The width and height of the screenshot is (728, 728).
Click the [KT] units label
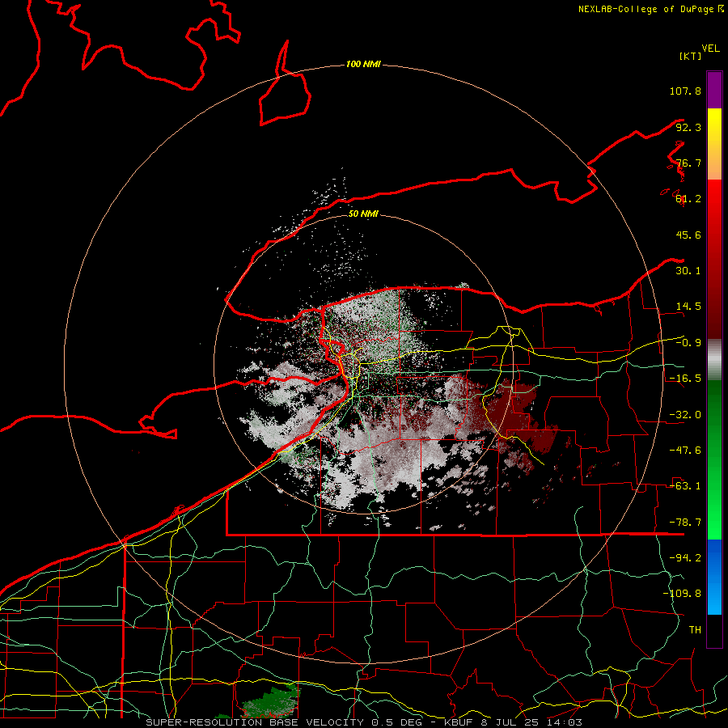pos(690,56)
